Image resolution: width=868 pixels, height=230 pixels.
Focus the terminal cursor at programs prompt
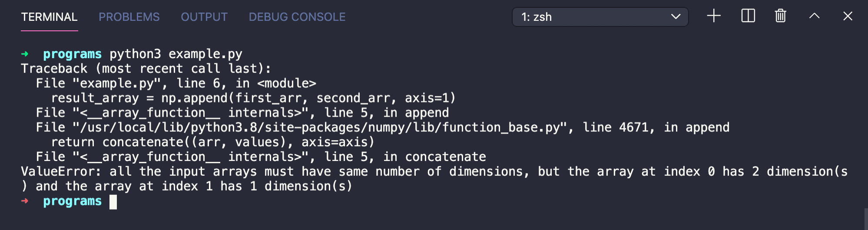[x=113, y=202]
